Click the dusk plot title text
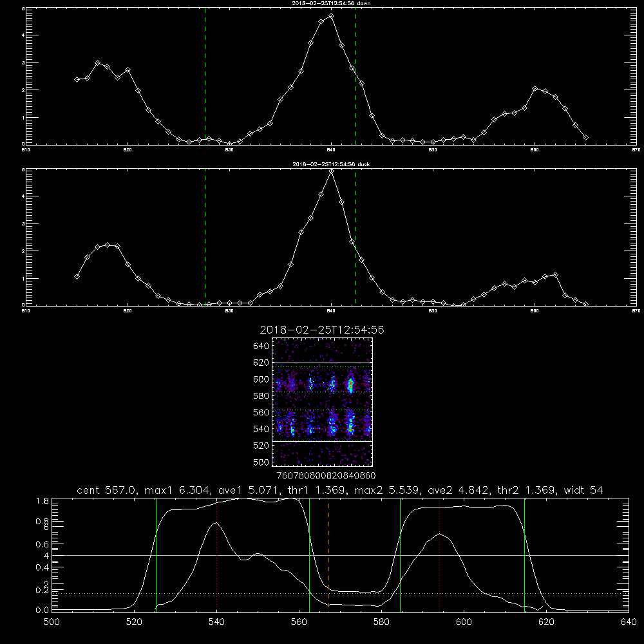 [x=331, y=164]
